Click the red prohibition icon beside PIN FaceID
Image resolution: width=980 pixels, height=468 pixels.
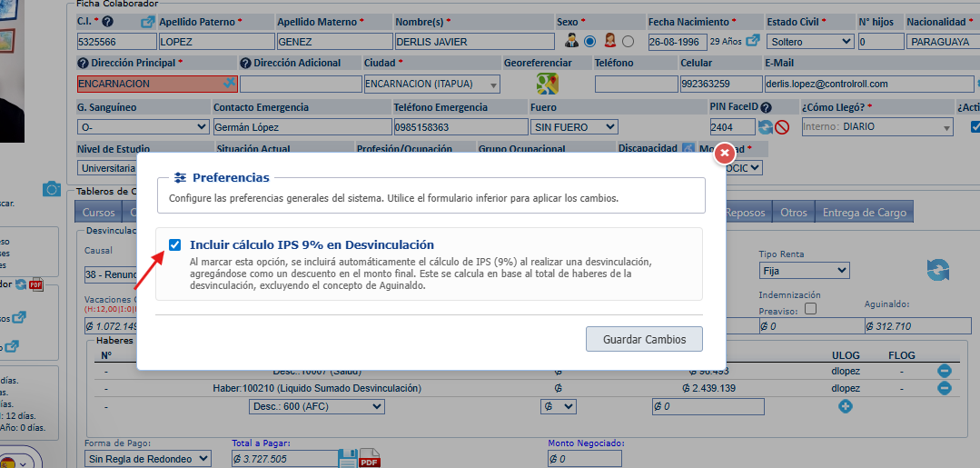pos(781,127)
